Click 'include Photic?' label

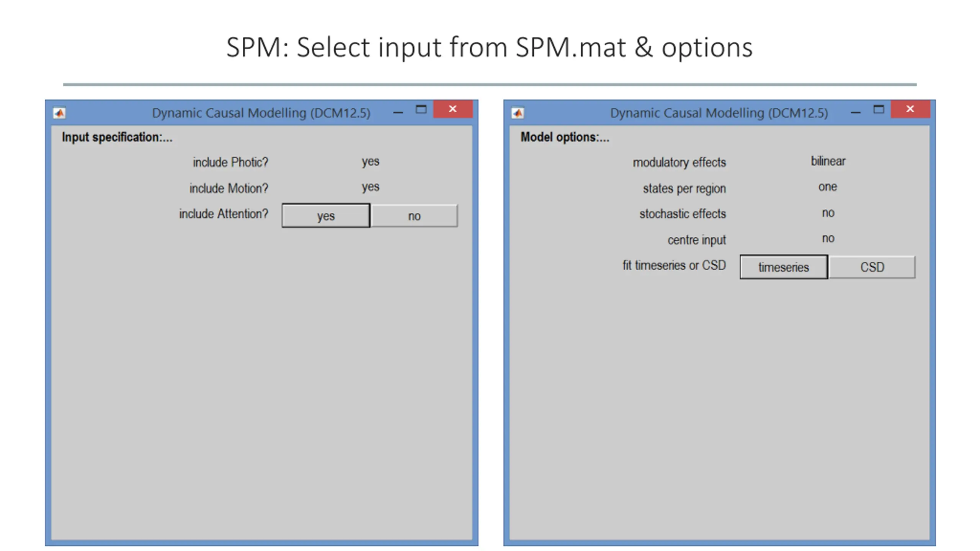(x=230, y=162)
